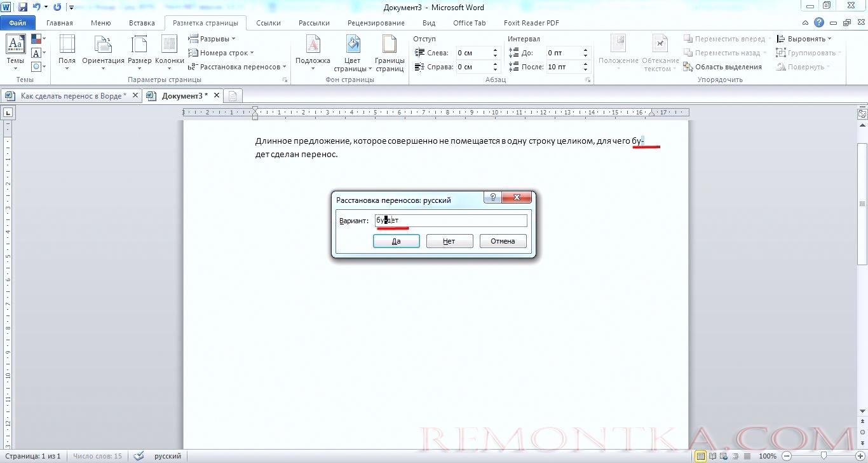Image resolution: width=868 pixels, height=463 pixels.
Task: Open the Темы themes gallery
Action: point(15,53)
